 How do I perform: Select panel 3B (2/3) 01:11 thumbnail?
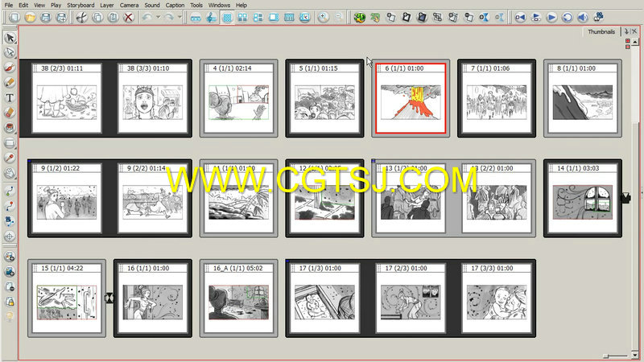pos(67,98)
